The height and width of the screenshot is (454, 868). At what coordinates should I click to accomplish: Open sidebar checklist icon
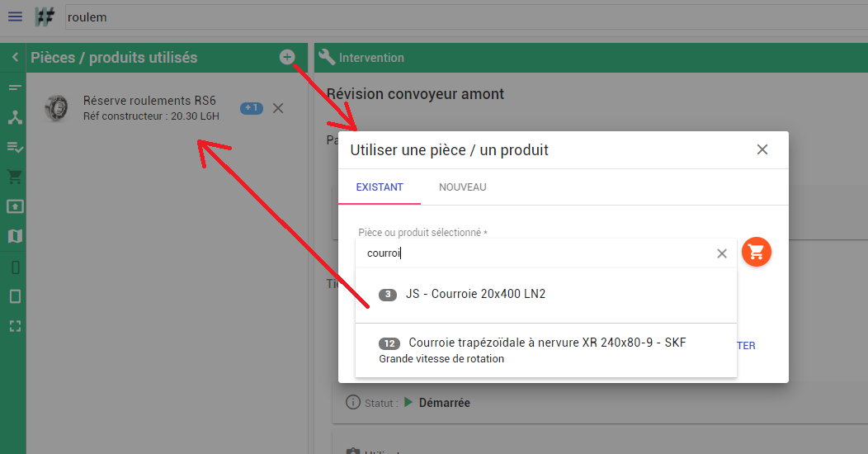coord(15,147)
